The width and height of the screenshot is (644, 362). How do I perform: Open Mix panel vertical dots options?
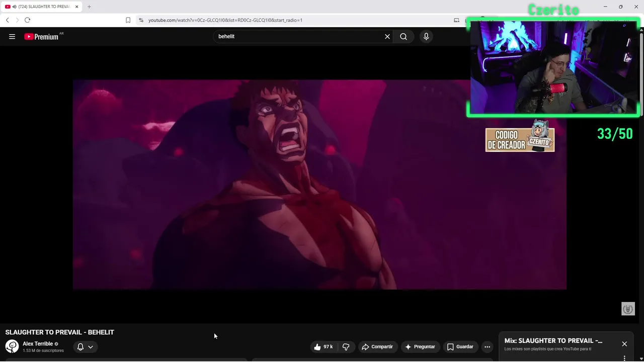click(x=624, y=358)
